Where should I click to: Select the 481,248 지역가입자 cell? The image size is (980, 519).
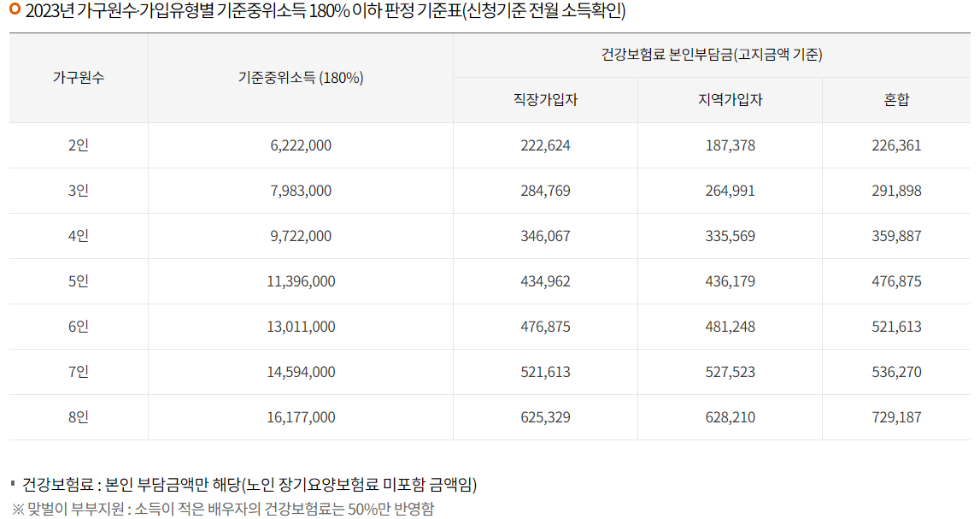(x=730, y=327)
